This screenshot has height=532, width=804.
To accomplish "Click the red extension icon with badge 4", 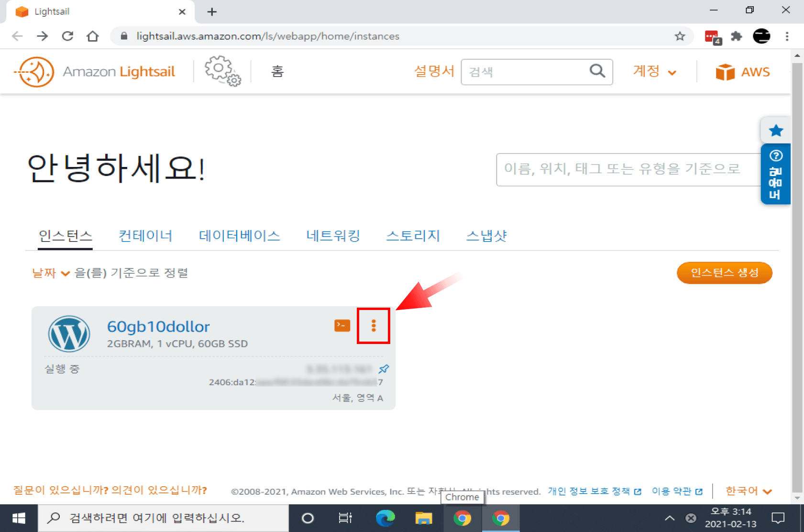I will coord(713,37).
